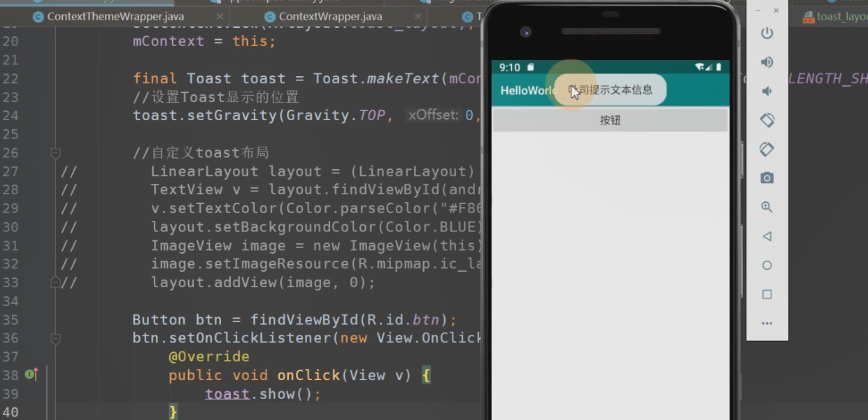Click 'Gravity.TOP' on line 24

(336, 115)
